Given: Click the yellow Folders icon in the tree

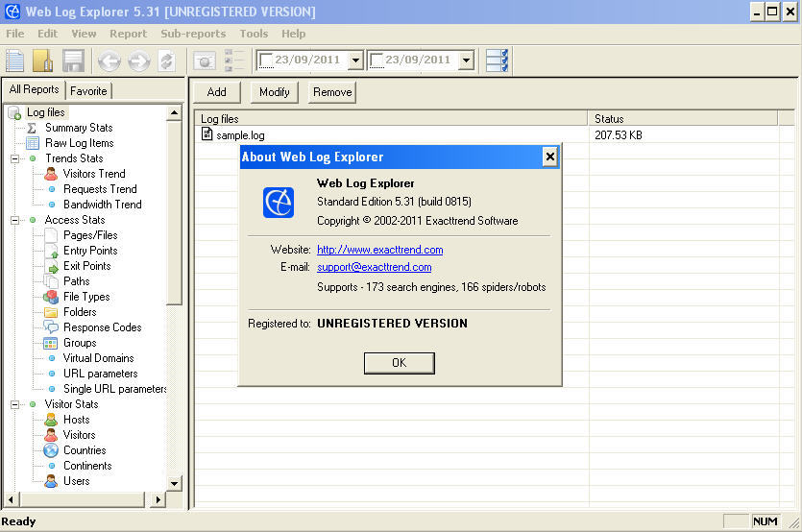Looking at the screenshot, I should pos(51,312).
